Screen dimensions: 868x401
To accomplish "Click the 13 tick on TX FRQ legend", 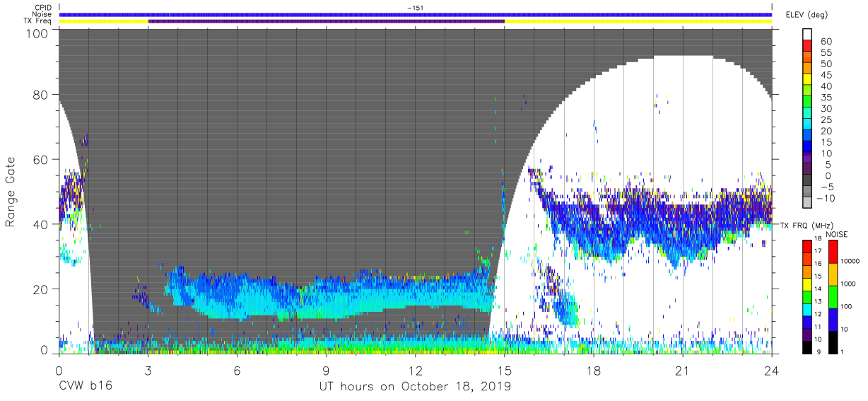I will [x=819, y=301].
